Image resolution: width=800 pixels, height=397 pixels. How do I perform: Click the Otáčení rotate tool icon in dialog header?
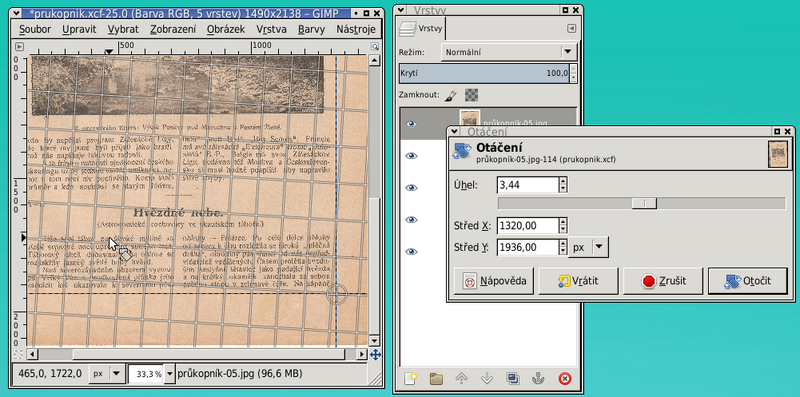pyautogui.click(x=462, y=152)
